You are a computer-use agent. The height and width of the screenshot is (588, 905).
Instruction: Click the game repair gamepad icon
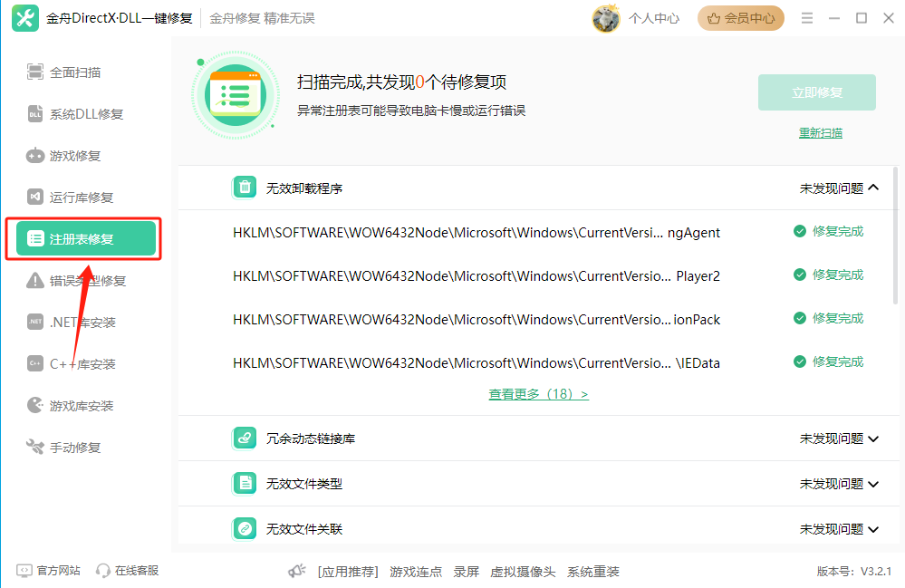click(x=35, y=156)
